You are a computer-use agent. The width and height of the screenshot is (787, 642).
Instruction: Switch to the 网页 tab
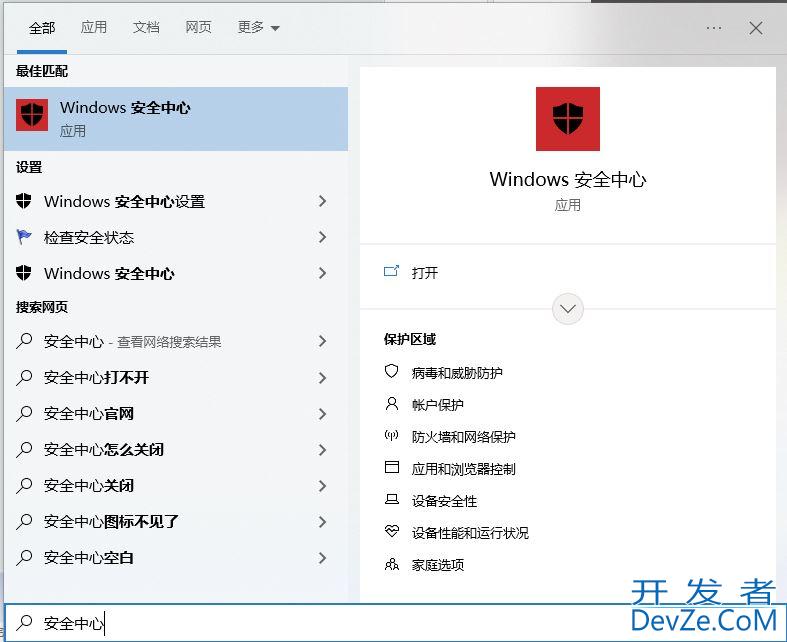pos(198,27)
